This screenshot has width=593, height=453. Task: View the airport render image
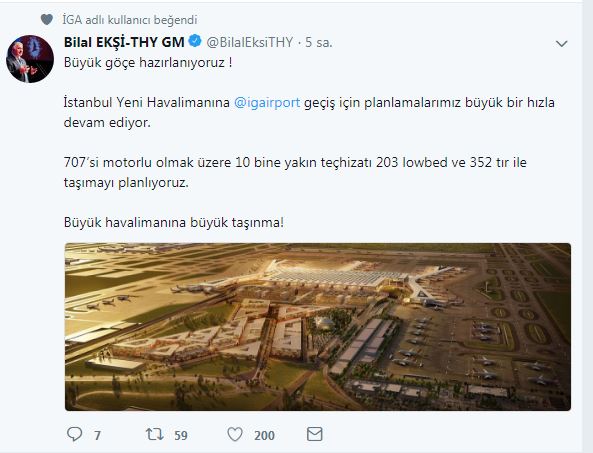(318, 327)
